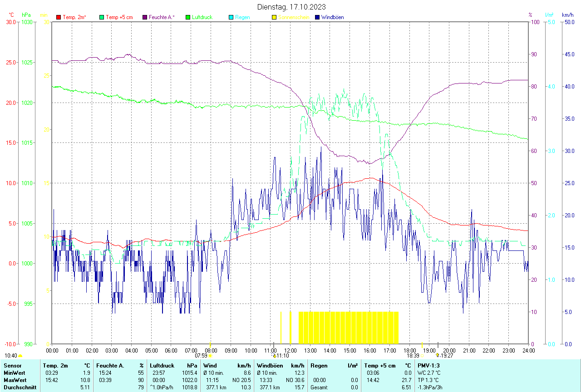Click the average temperature value '5.11'
This screenshot has height=392, width=581.
[86, 387]
